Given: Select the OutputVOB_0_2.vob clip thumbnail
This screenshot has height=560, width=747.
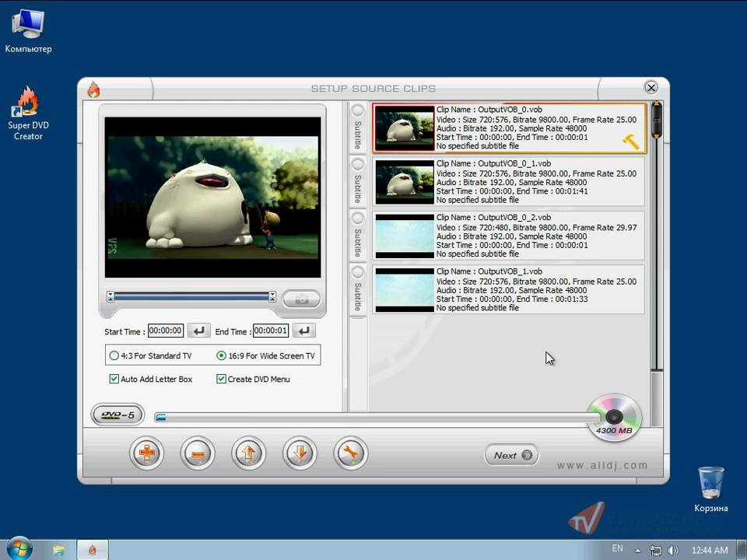Looking at the screenshot, I should (x=405, y=236).
